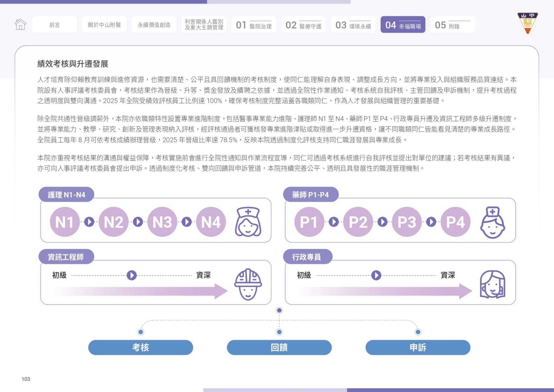Select chapter 05 附錄 tab
Screen dimensions: 554x392
(x=453, y=24)
